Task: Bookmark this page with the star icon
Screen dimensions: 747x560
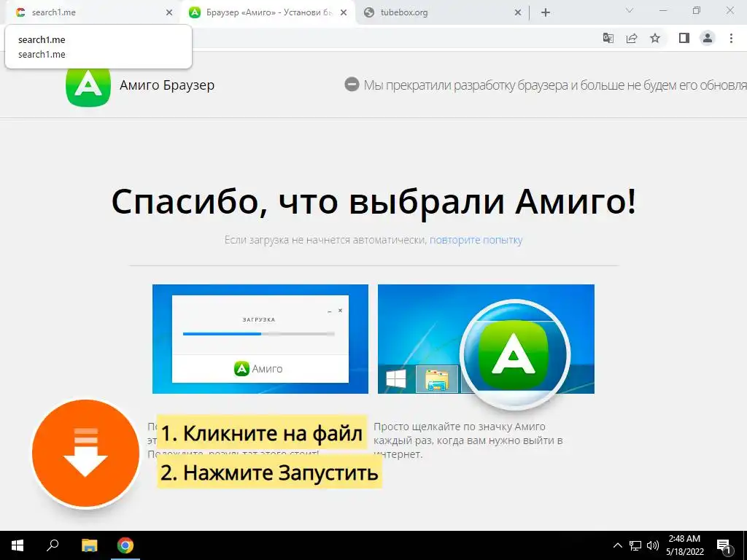Action: (655, 38)
